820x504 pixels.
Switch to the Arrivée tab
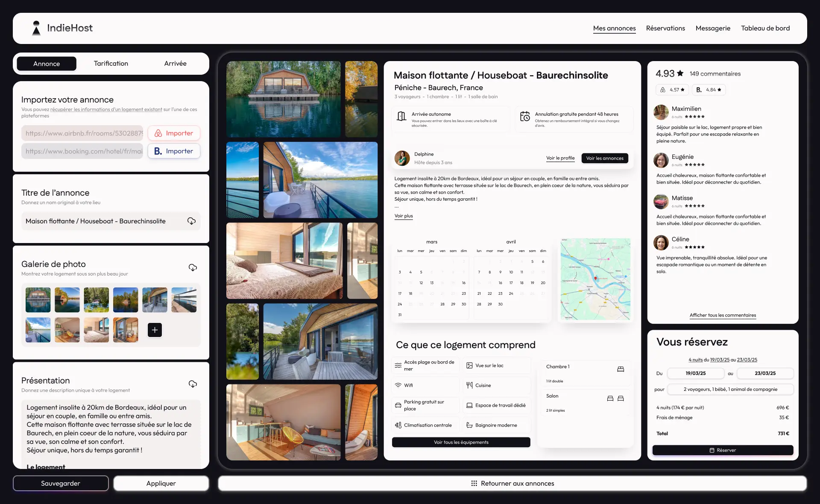click(x=175, y=63)
